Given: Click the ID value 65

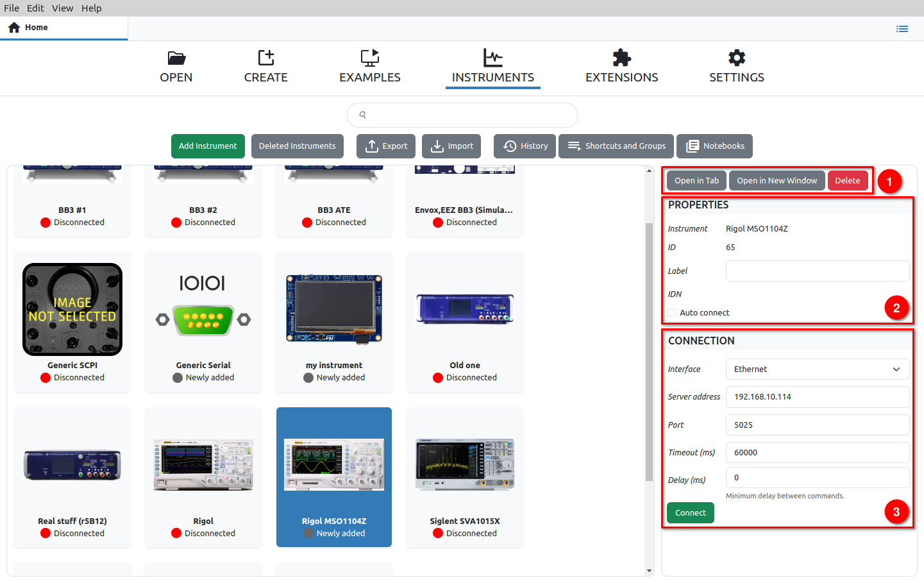Looking at the screenshot, I should click(730, 248).
